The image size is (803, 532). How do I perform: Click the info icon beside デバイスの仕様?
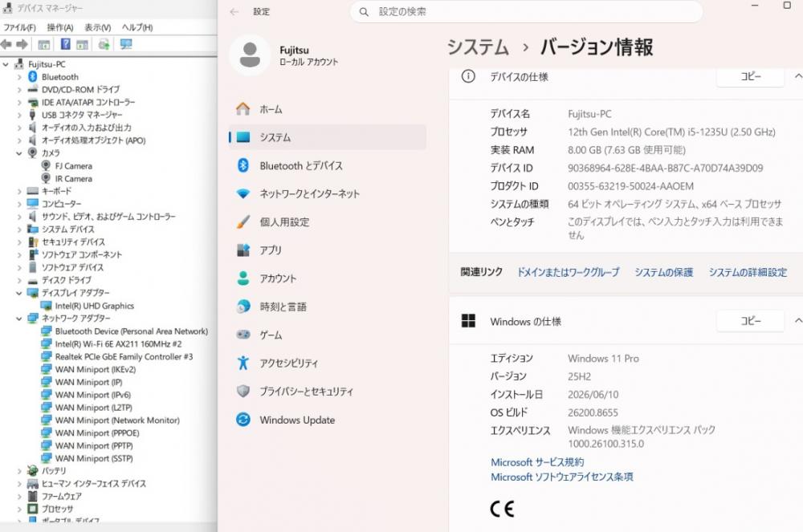coord(468,76)
